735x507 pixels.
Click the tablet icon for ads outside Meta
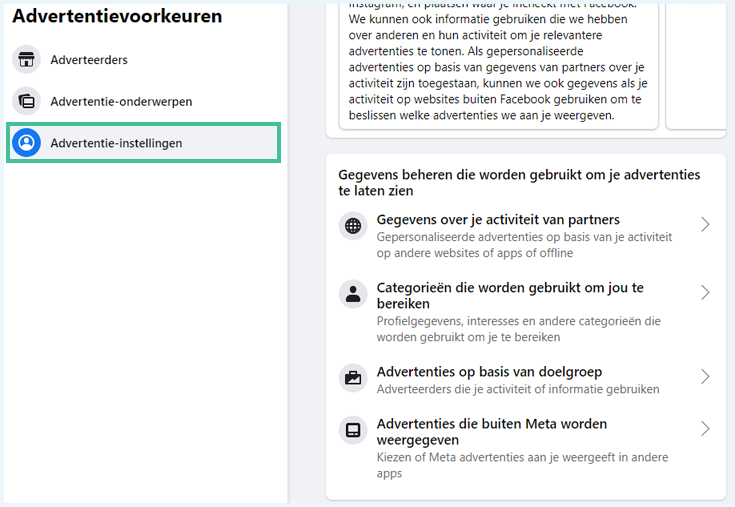(x=353, y=430)
